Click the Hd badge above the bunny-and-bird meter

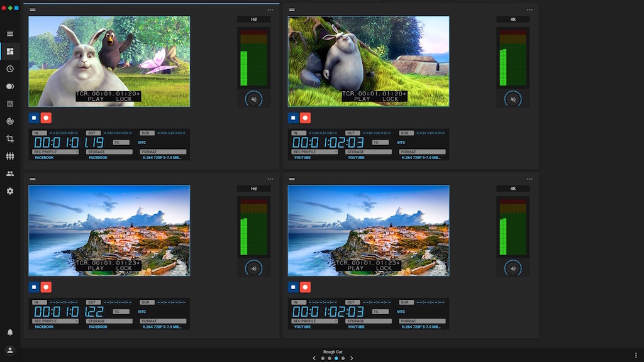click(x=254, y=19)
